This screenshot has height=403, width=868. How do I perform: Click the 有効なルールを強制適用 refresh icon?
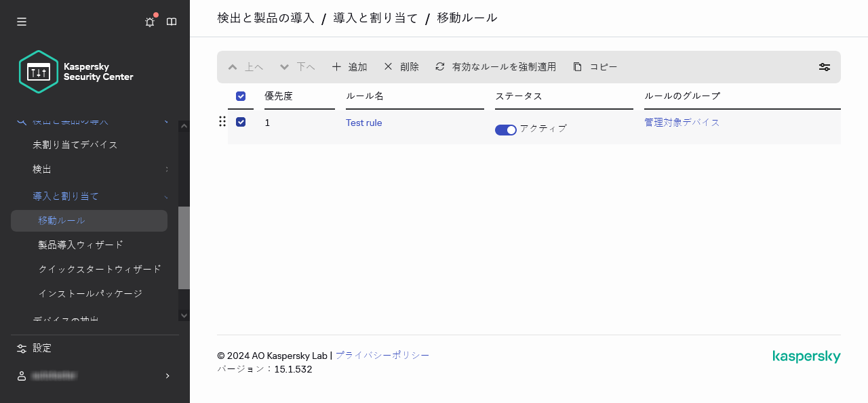point(439,67)
